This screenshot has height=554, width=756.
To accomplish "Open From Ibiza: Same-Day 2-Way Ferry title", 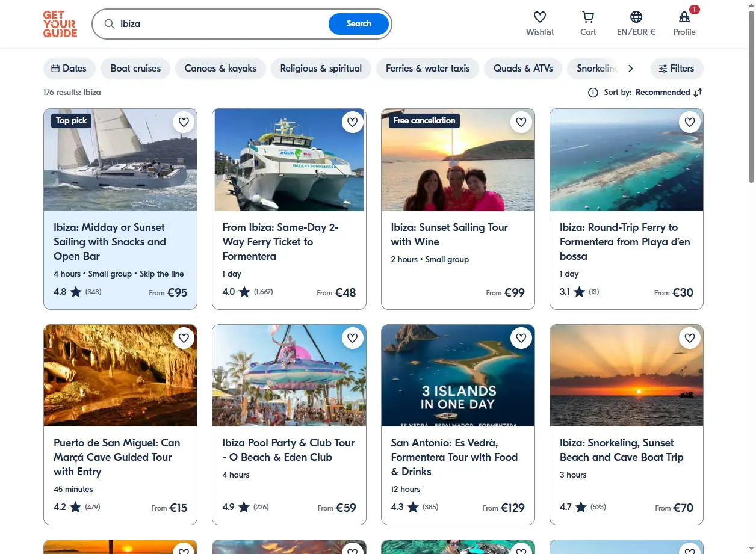I will pos(280,242).
